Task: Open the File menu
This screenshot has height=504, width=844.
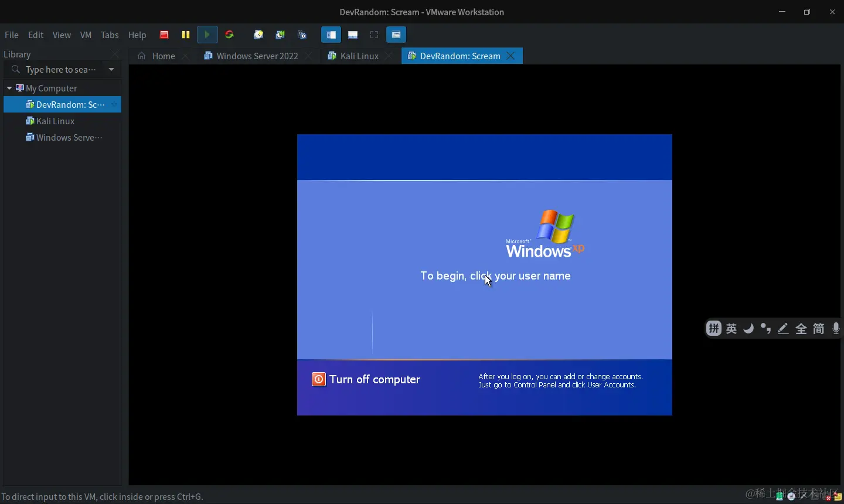Action: tap(12, 35)
